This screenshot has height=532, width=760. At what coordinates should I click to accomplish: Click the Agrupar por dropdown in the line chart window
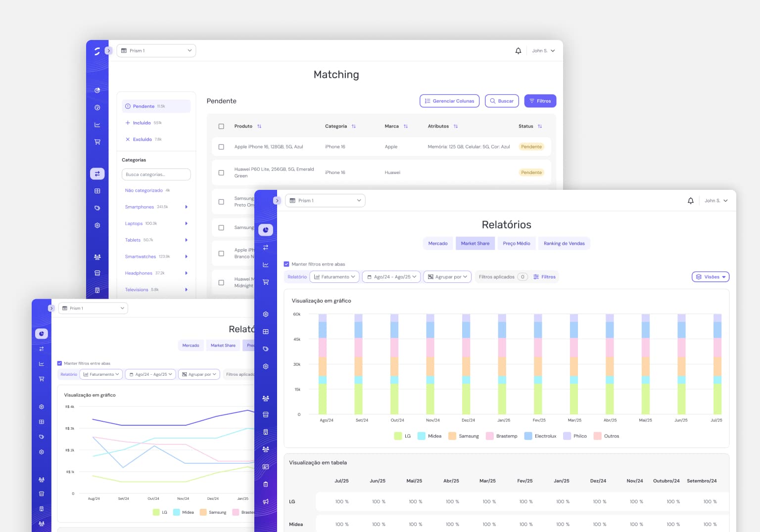tap(198, 374)
